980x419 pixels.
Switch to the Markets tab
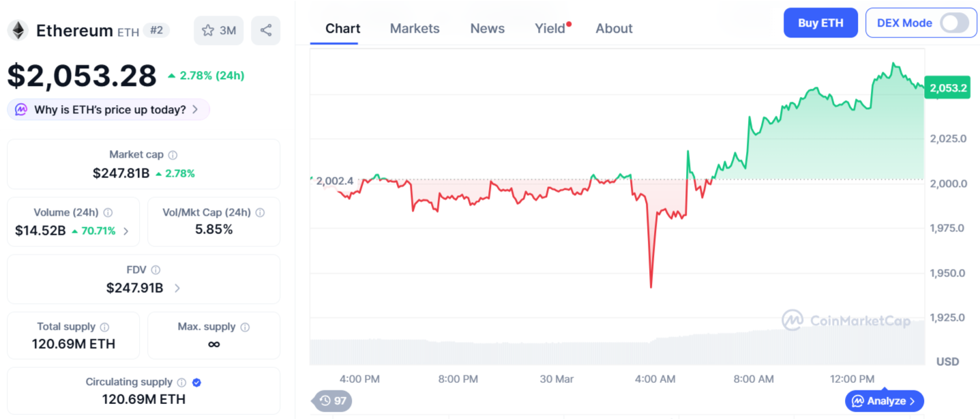point(414,29)
